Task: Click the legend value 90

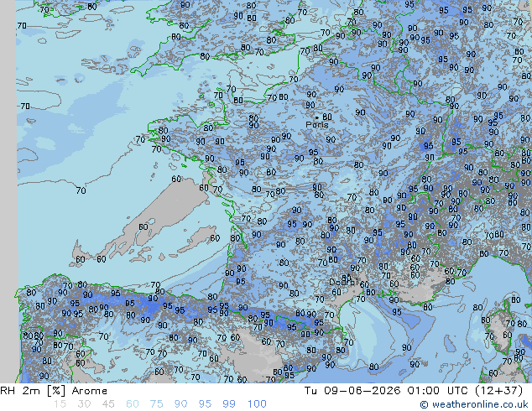Action: pyautogui.click(x=181, y=404)
